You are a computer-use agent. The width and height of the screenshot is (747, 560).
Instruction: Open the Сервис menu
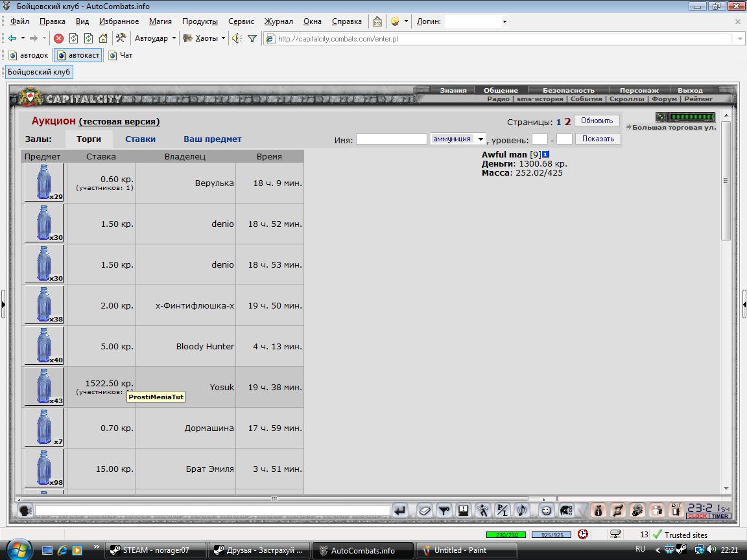pyautogui.click(x=241, y=21)
